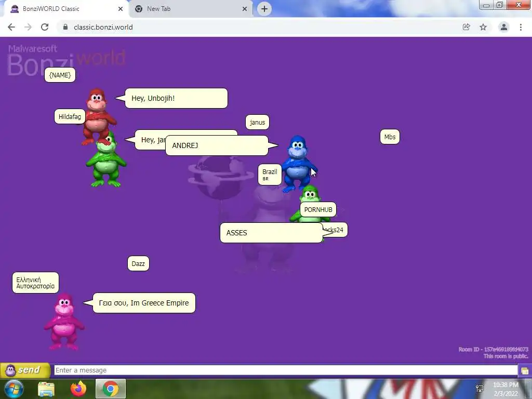
Task: Click the network icon in system tray
Action: coord(480,389)
